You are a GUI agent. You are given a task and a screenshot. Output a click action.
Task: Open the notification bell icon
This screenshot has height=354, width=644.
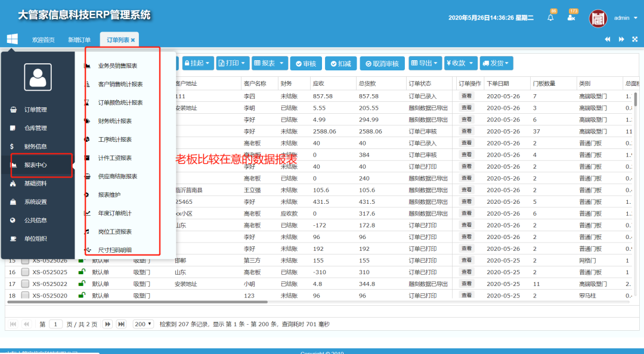tap(550, 18)
